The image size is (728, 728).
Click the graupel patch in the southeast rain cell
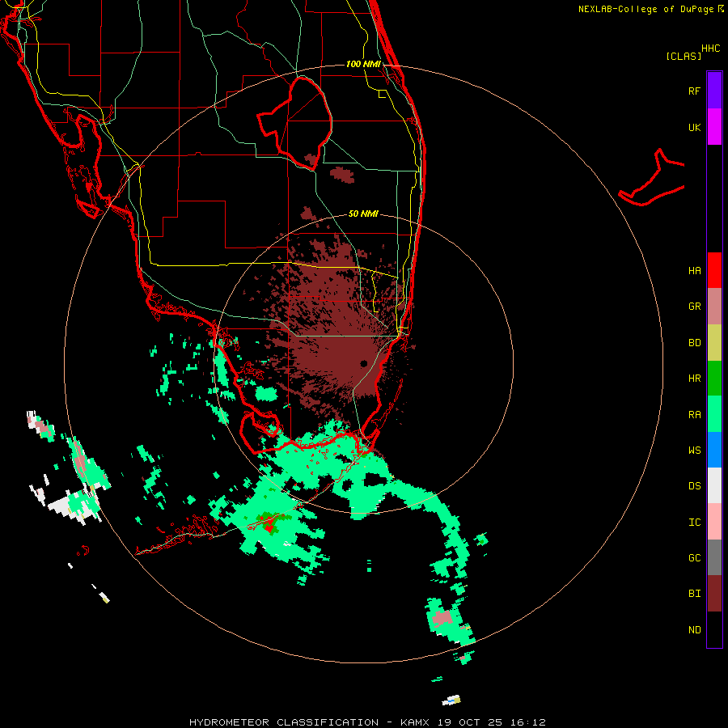point(442,618)
